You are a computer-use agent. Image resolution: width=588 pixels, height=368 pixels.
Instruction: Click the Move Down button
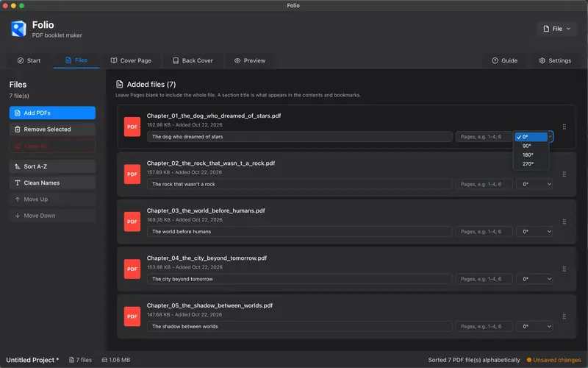point(52,216)
